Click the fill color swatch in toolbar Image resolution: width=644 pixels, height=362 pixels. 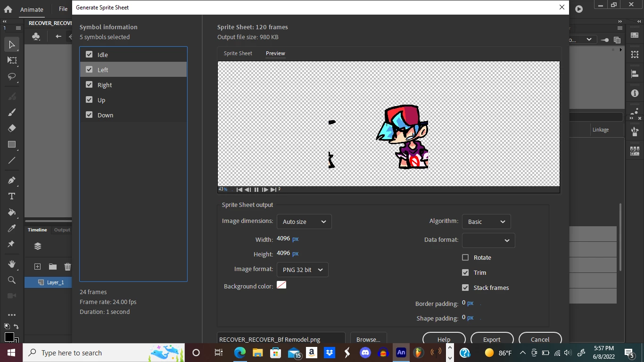coord(9,337)
